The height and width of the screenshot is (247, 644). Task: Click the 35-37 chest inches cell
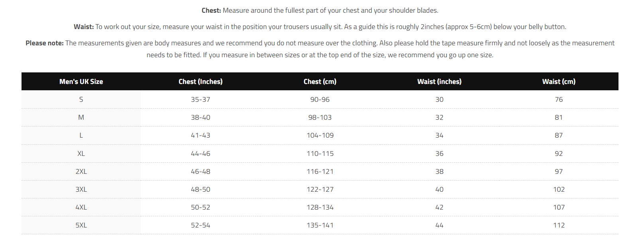tap(200, 99)
